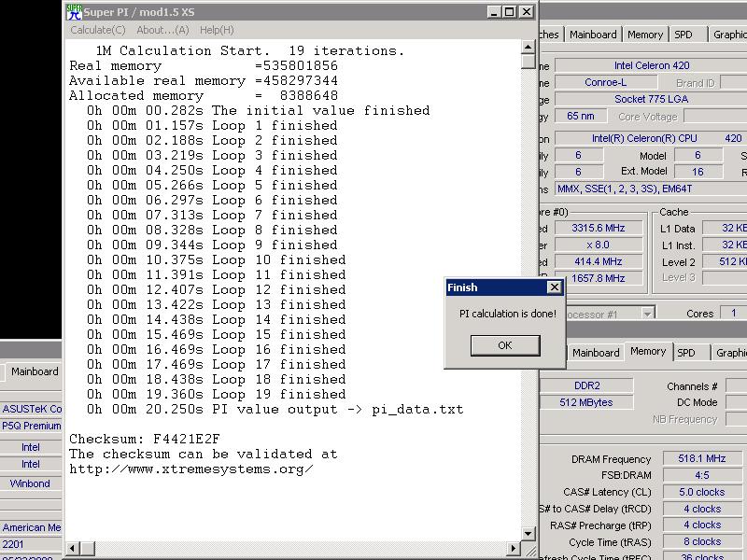The image size is (747, 560).
Task: Open the Help(H) menu
Action: coord(217,30)
